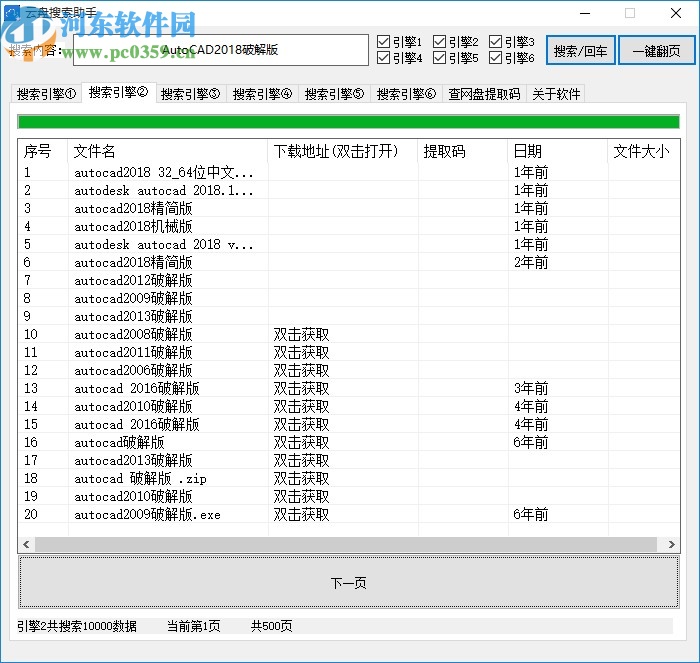This screenshot has width=700, height=663.
Task: Select row 'autocad2018机械版'
Action: click(x=349, y=226)
